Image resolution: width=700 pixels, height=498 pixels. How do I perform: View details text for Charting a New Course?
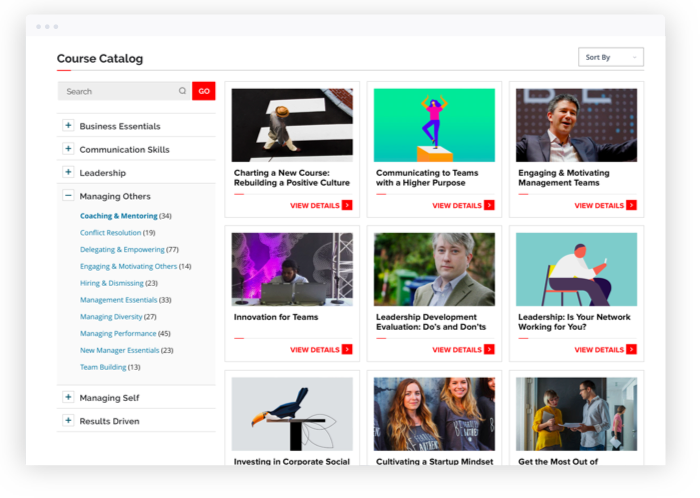pyautogui.click(x=315, y=206)
